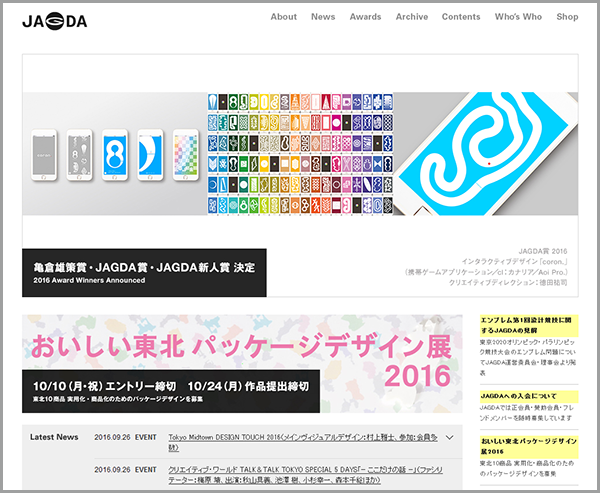Open the About menu item
Image resolution: width=600 pixels, height=493 pixels.
point(284,17)
